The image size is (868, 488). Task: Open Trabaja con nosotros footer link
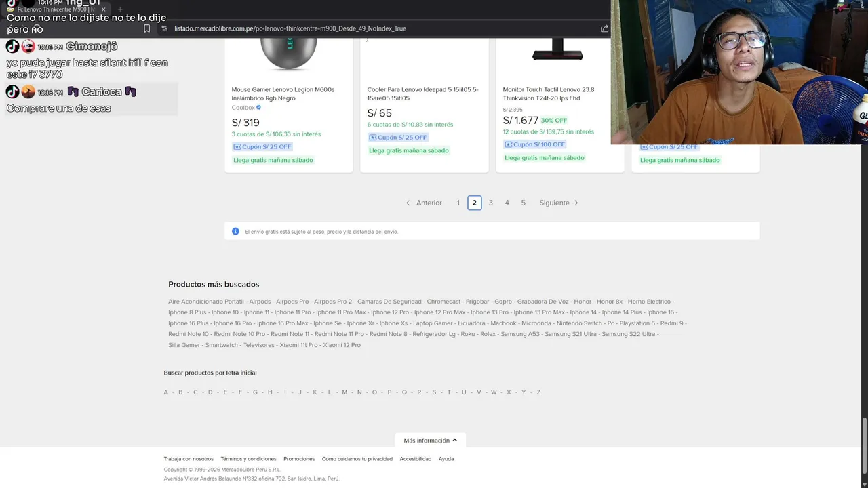tap(189, 459)
